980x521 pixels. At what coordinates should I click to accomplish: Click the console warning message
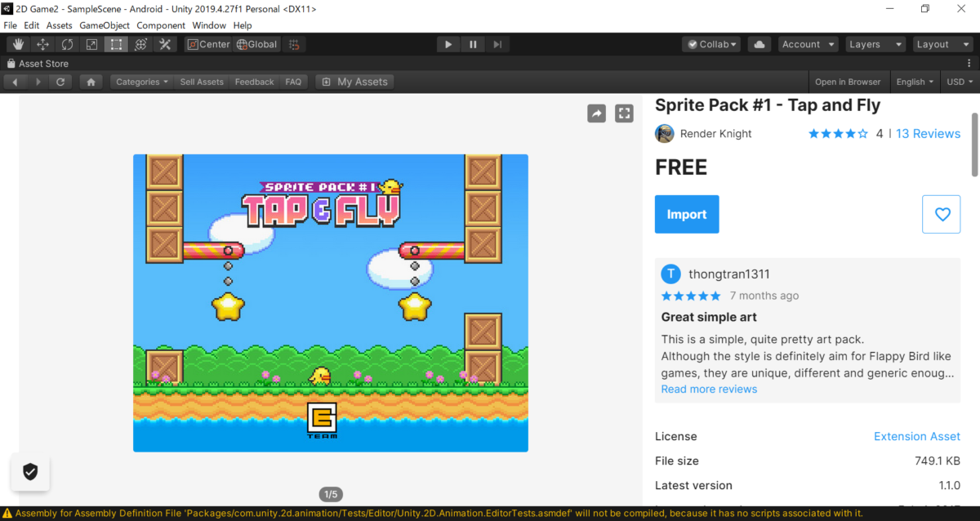439,513
